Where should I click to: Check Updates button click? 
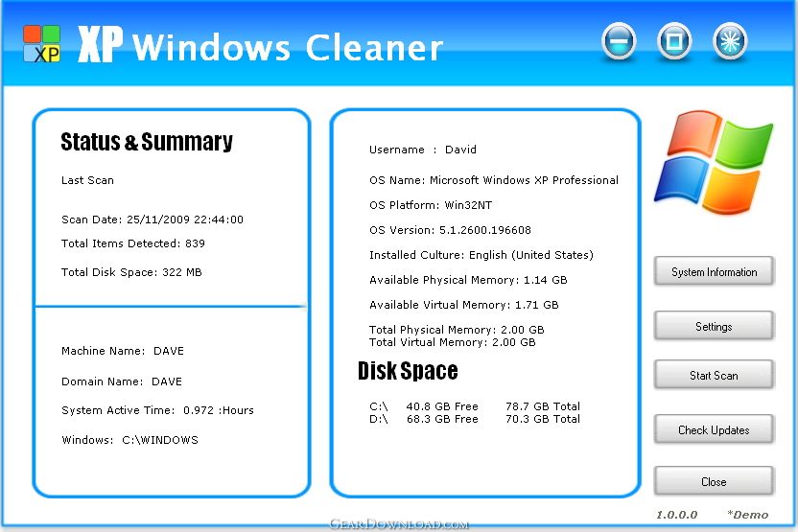click(714, 429)
